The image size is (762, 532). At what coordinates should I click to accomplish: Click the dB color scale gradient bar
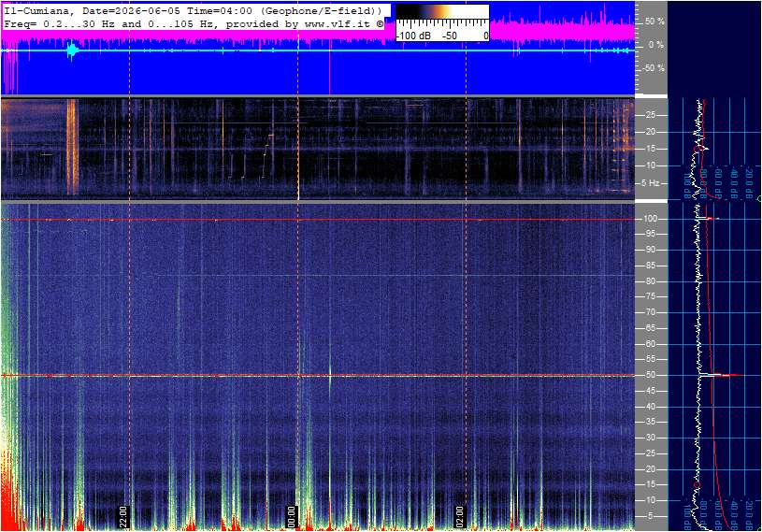[x=442, y=11]
